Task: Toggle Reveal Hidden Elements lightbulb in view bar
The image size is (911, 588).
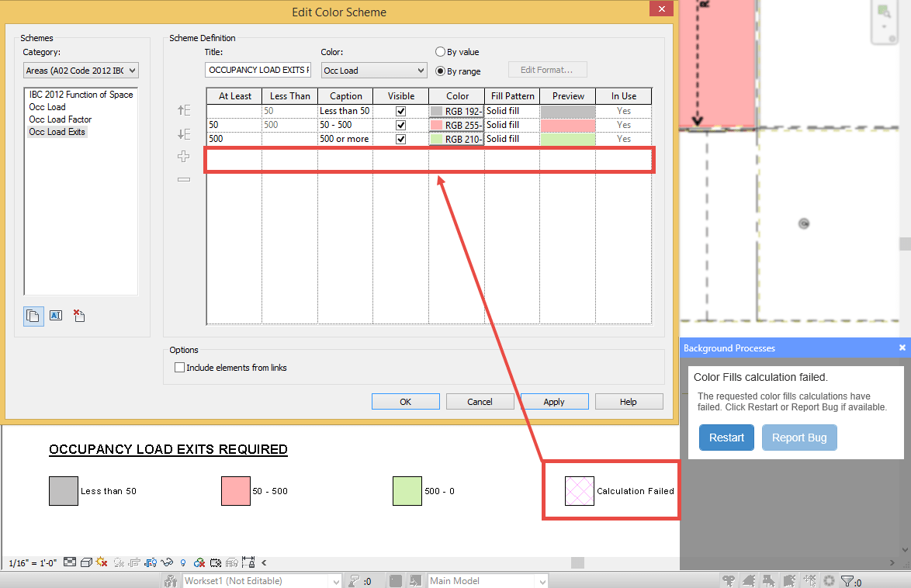Action: (183, 562)
